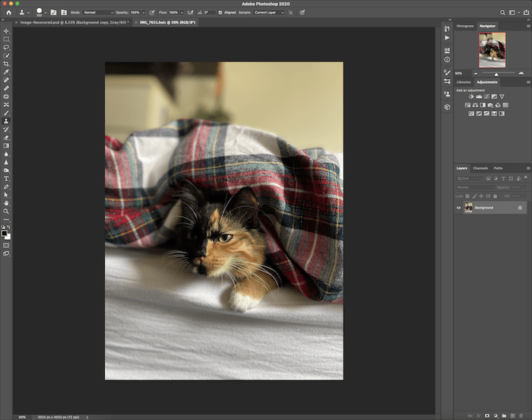Select the Zoom tool
Viewport: 532px width, 420px height.
6,211
